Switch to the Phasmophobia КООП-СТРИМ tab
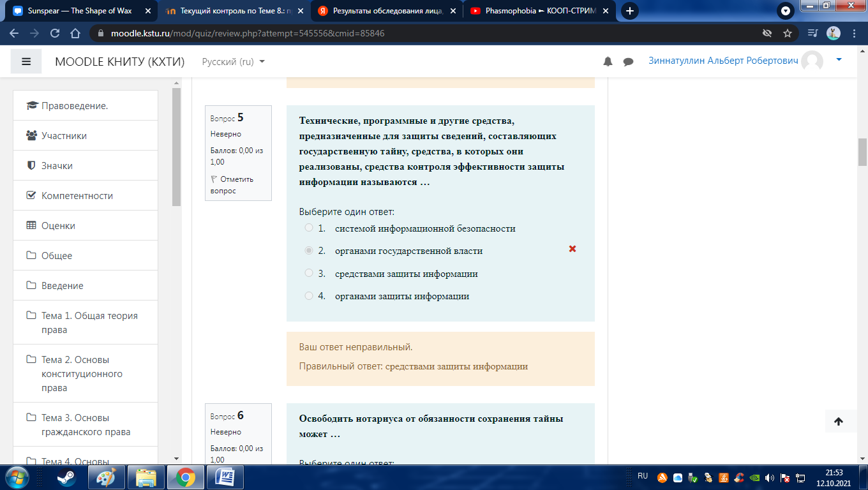The width and height of the screenshot is (868, 490). pos(539,11)
